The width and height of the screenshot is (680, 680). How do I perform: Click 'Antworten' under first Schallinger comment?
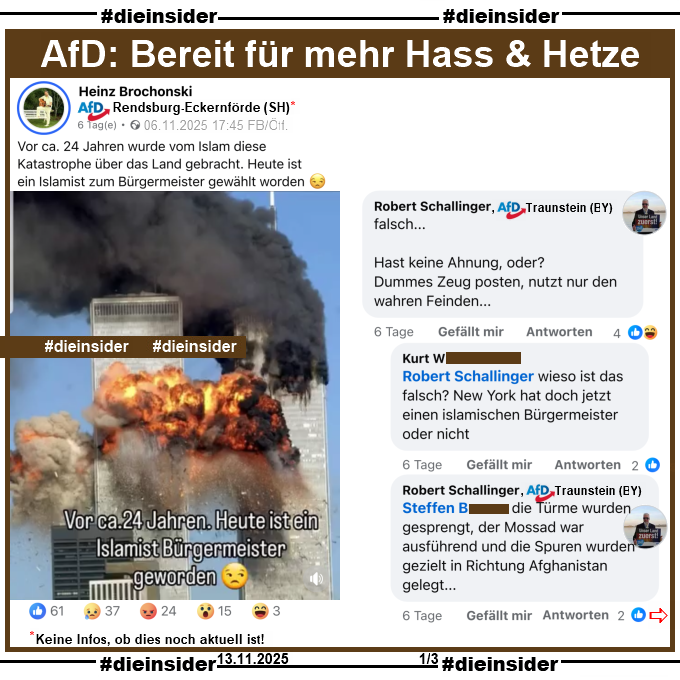click(559, 332)
